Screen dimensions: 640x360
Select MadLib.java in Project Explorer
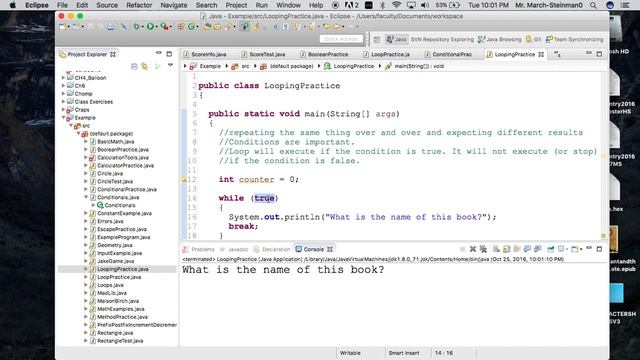[111, 293]
